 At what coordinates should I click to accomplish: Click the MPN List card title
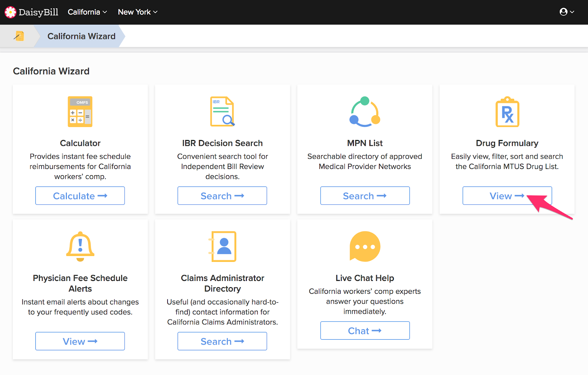(365, 143)
